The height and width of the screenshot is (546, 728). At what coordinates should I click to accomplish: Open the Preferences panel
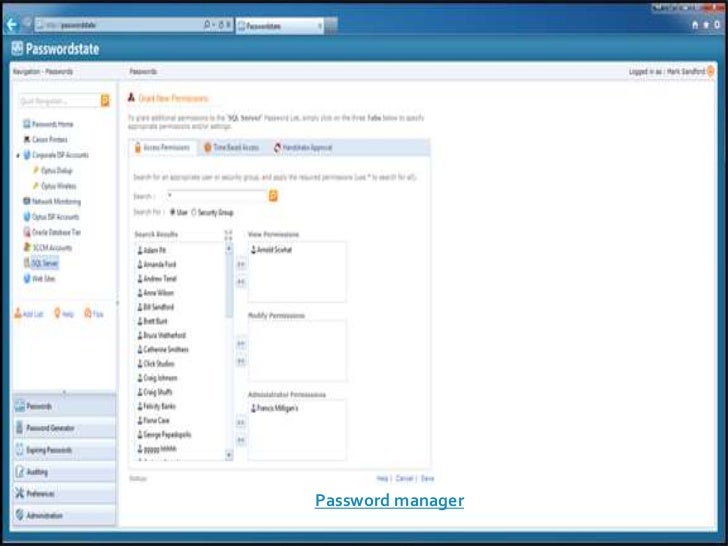pyautogui.click(x=65, y=494)
